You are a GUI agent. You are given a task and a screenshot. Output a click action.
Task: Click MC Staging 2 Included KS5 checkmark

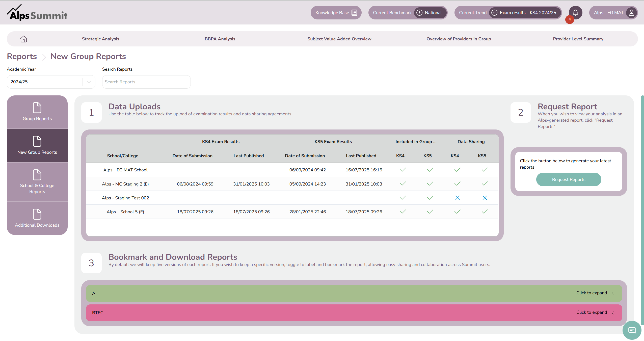point(430,184)
